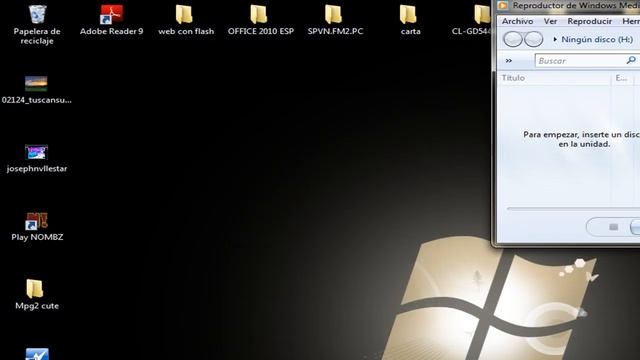Select the web con flash folder
The width and height of the screenshot is (640, 360).
tap(186, 20)
